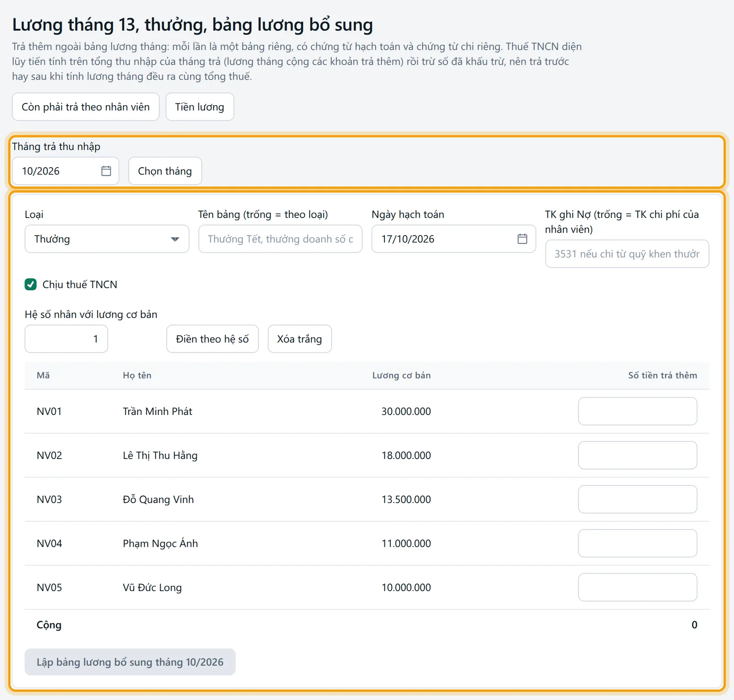Open the Tiền lương page
This screenshot has height=700, width=734.
coord(200,107)
